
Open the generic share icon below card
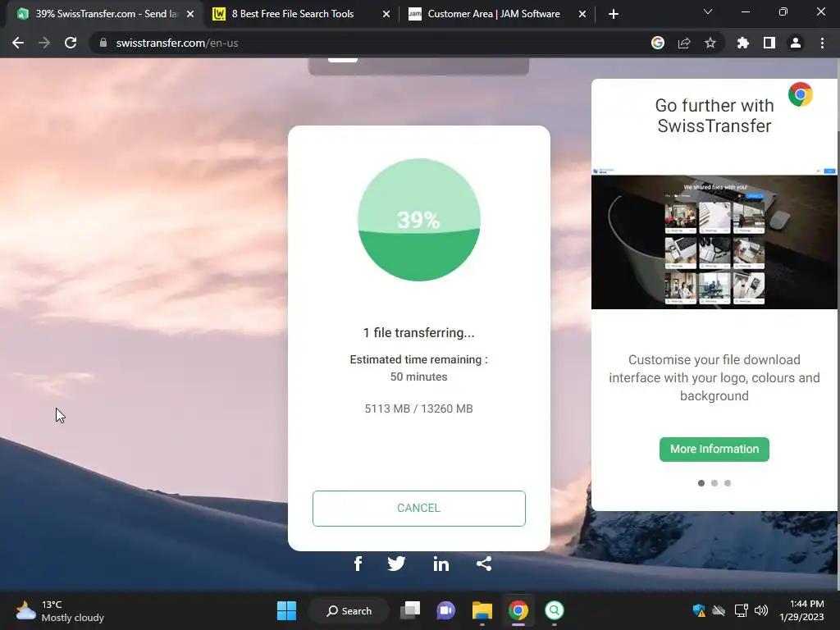(x=484, y=564)
